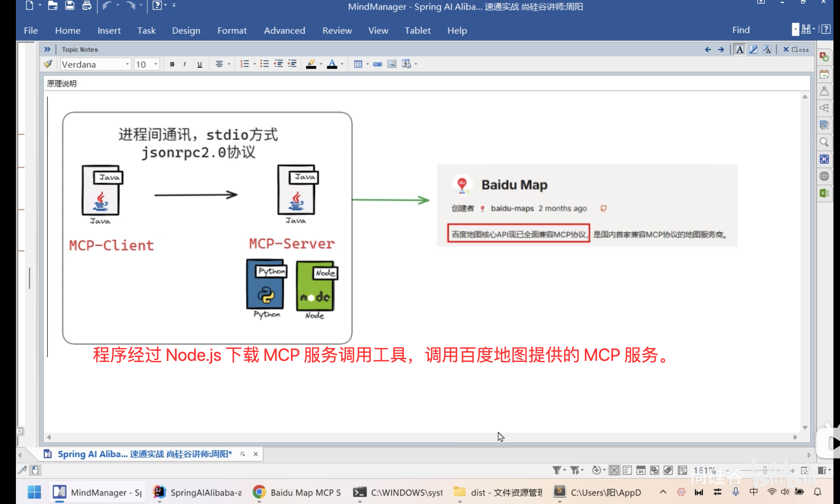Open Baidu Map MCP S from the taskbar
Image resolution: width=840 pixels, height=504 pixels.
(x=297, y=492)
